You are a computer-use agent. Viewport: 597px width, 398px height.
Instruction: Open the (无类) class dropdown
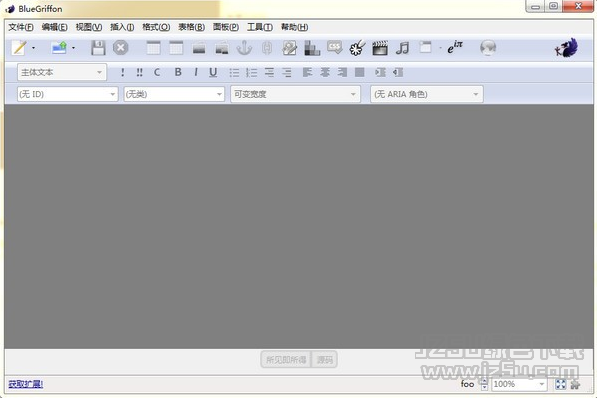(x=174, y=94)
